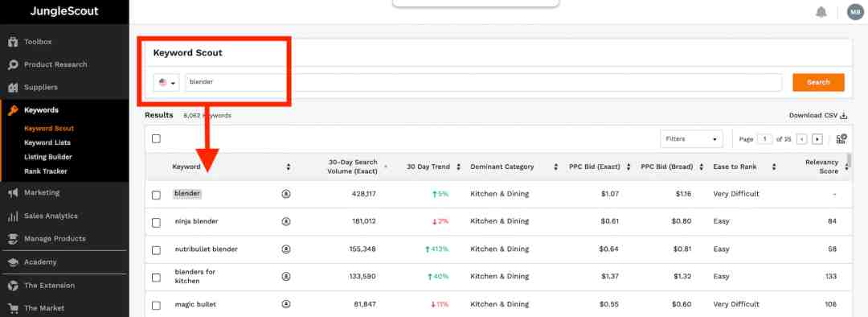Viewport: 868px width, 317px height.
Task: Open the notifications bell icon
Action: [821, 12]
